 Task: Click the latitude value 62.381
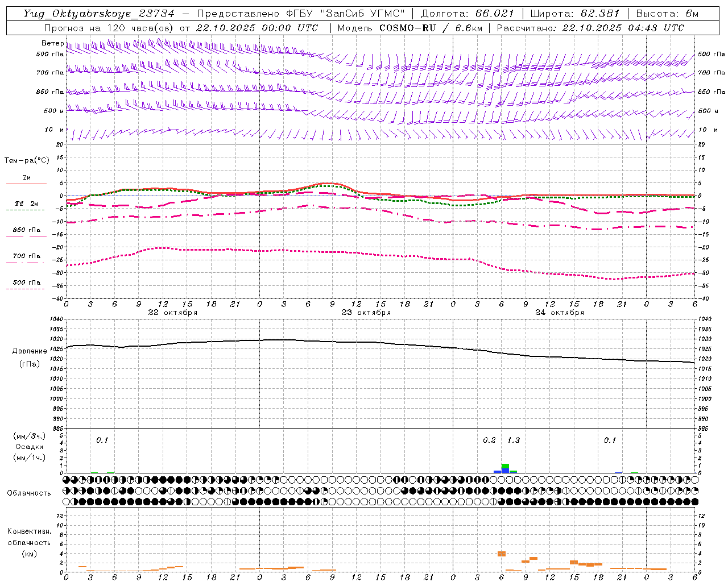point(600,14)
